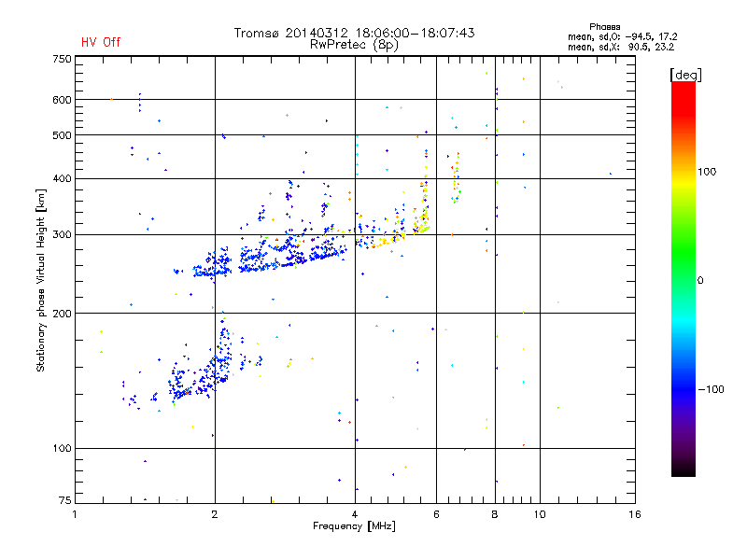The height and width of the screenshot is (560, 747).
Task: Click the colorbar tick label "100" beside yellow
Action: coord(707,172)
